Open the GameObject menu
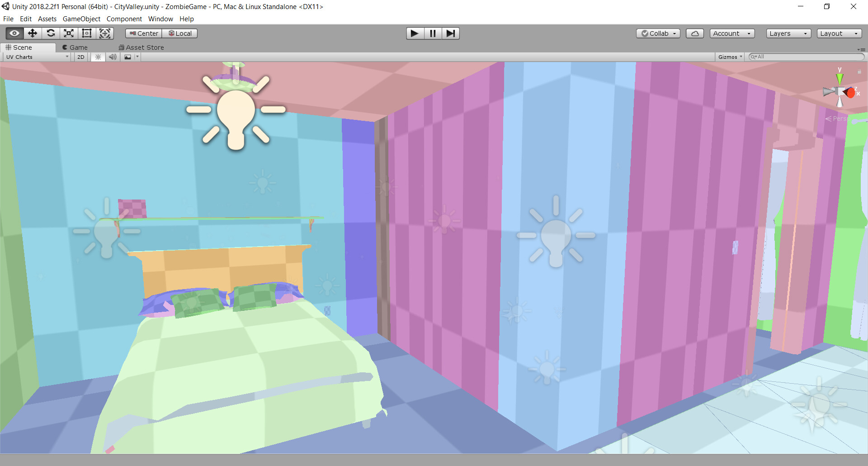The height and width of the screenshot is (466, 868). (x=81, y=19)
